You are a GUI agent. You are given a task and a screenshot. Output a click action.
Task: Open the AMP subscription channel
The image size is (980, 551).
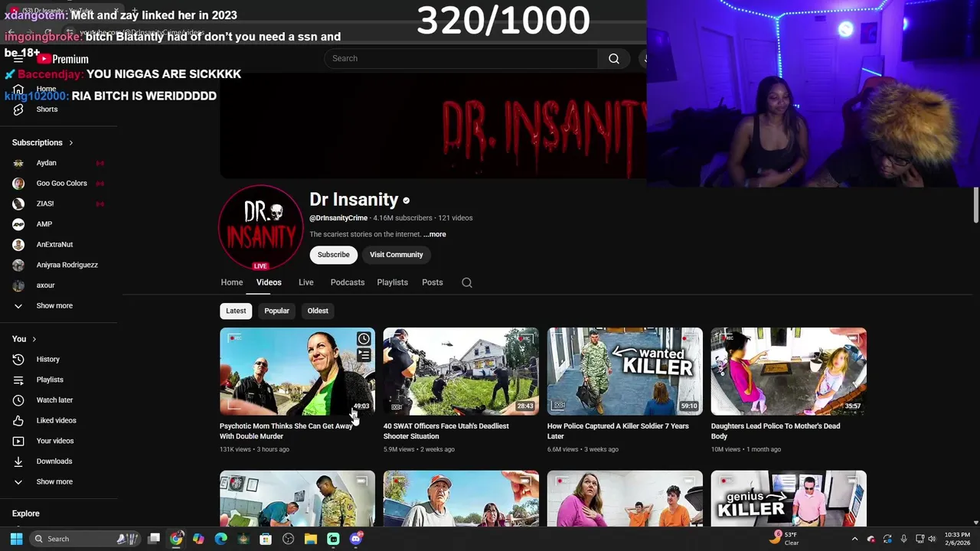44,224
